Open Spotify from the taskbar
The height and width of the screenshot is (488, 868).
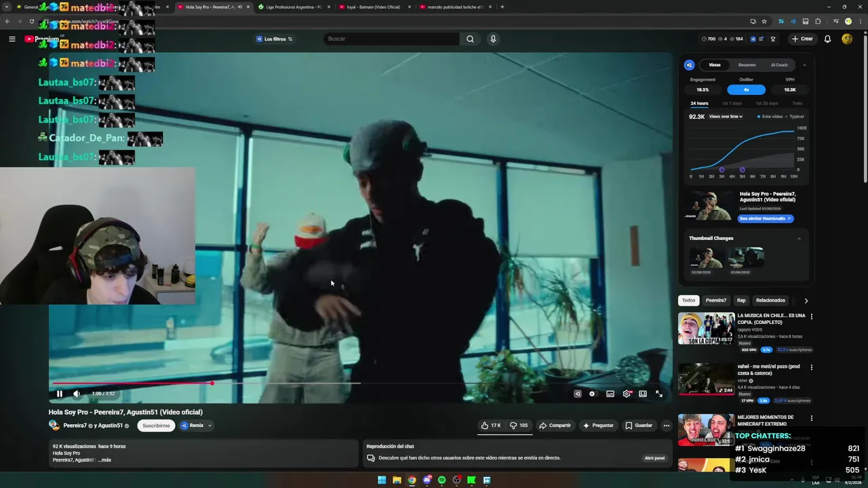tap(441, 480)
